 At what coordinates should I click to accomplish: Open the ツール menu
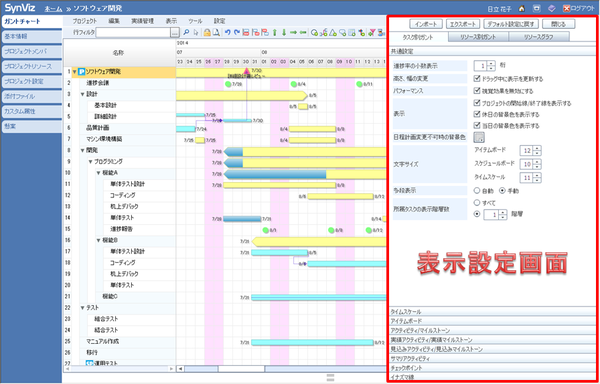pyautogui.click(x=195, y=21)
